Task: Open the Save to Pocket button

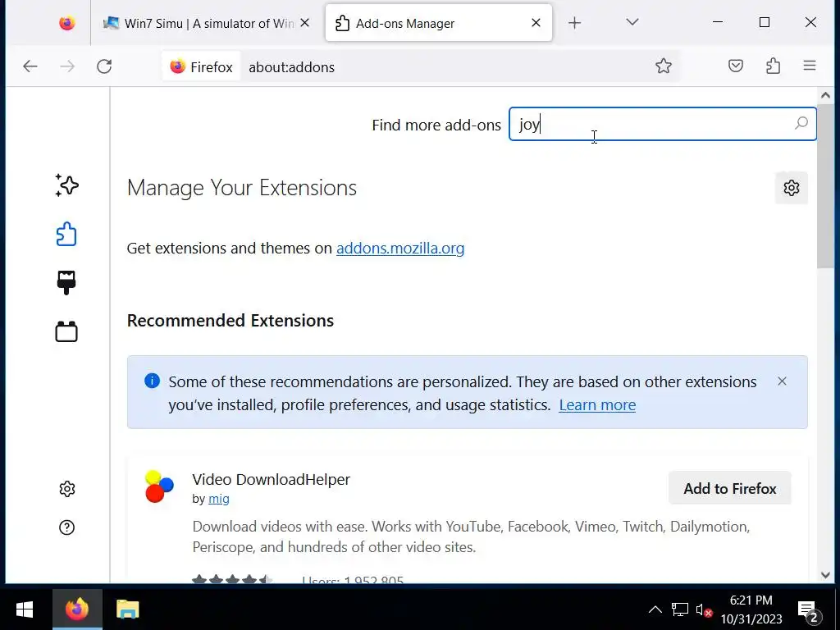Action: pyautogui.click(x=736, y=66)
